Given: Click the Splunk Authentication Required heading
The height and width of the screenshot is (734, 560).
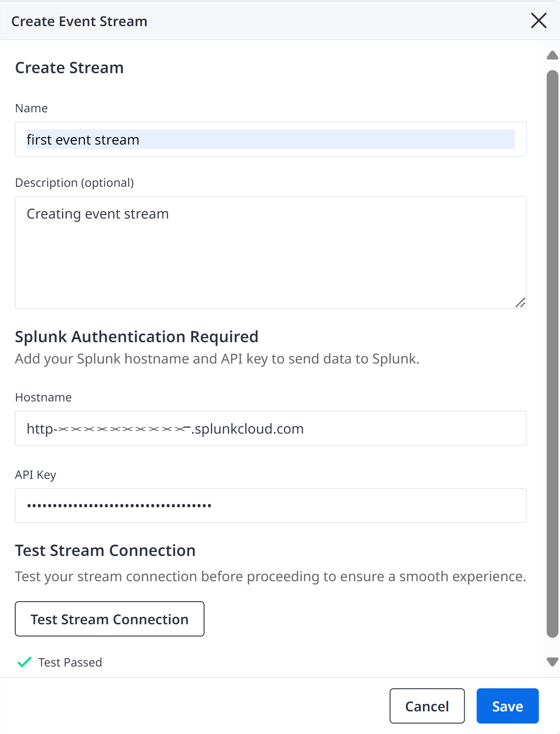Looking at the screenshot, I should [137, 337].
